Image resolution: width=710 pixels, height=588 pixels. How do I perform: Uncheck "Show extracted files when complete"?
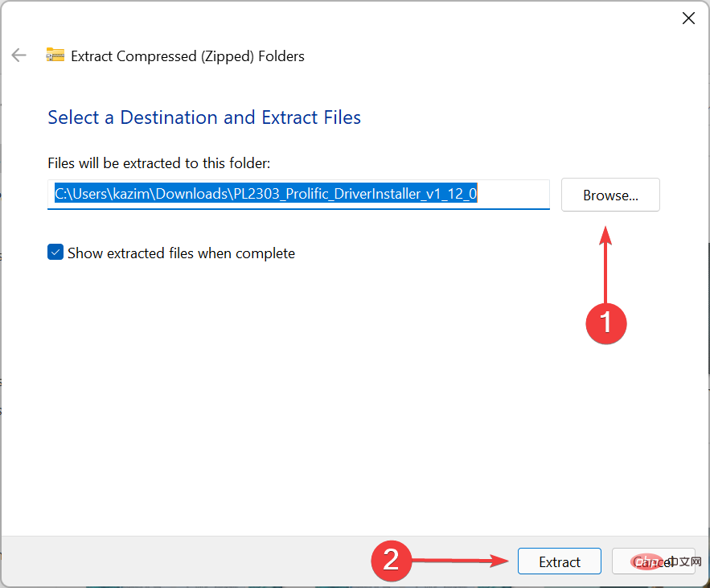pyautogui.click(x=55, y=252)
